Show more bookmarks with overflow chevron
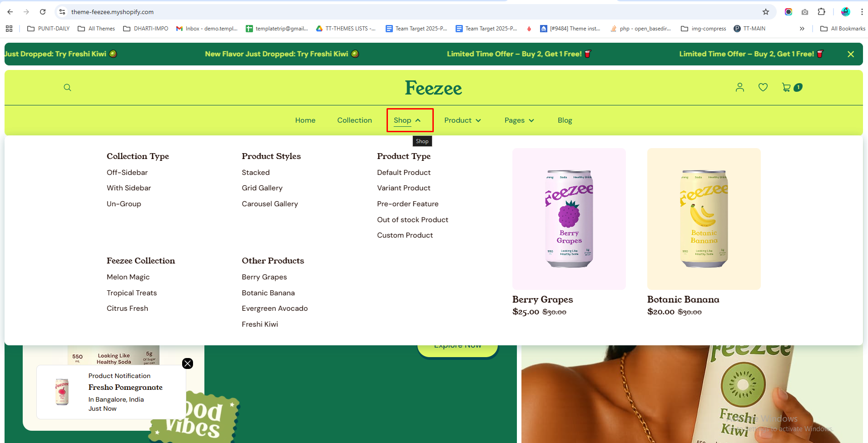 802,29
